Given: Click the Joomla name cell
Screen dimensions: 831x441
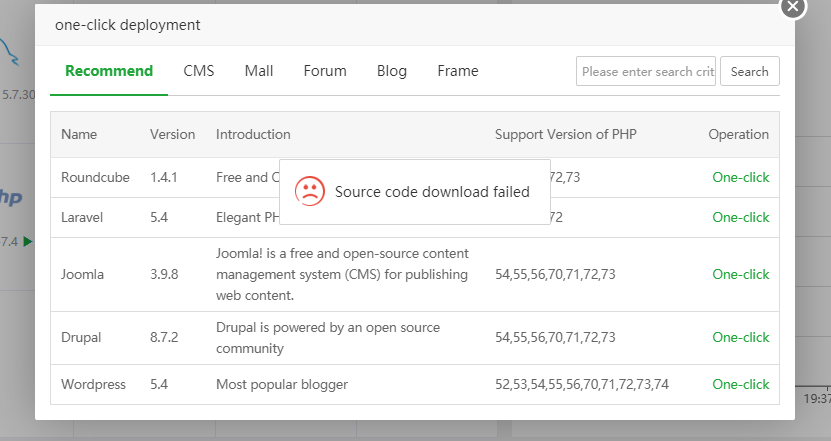Looking at the screenshot, I should point(82,274).
